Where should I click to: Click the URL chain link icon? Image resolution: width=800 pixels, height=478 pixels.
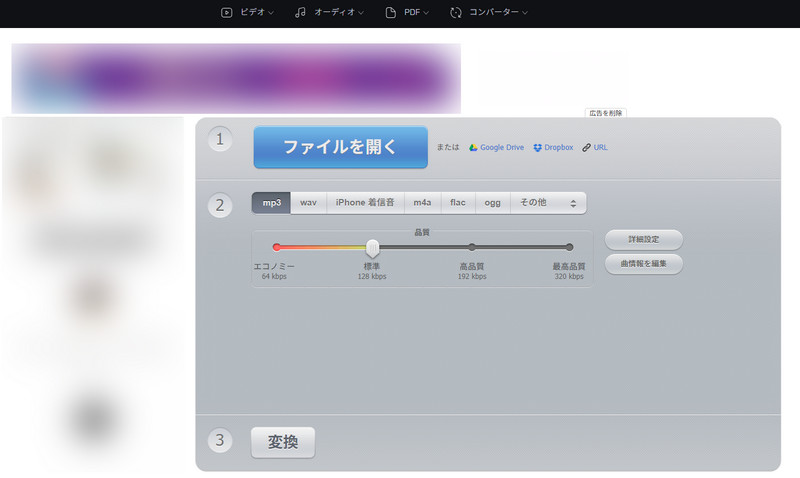tap(587, 147)
